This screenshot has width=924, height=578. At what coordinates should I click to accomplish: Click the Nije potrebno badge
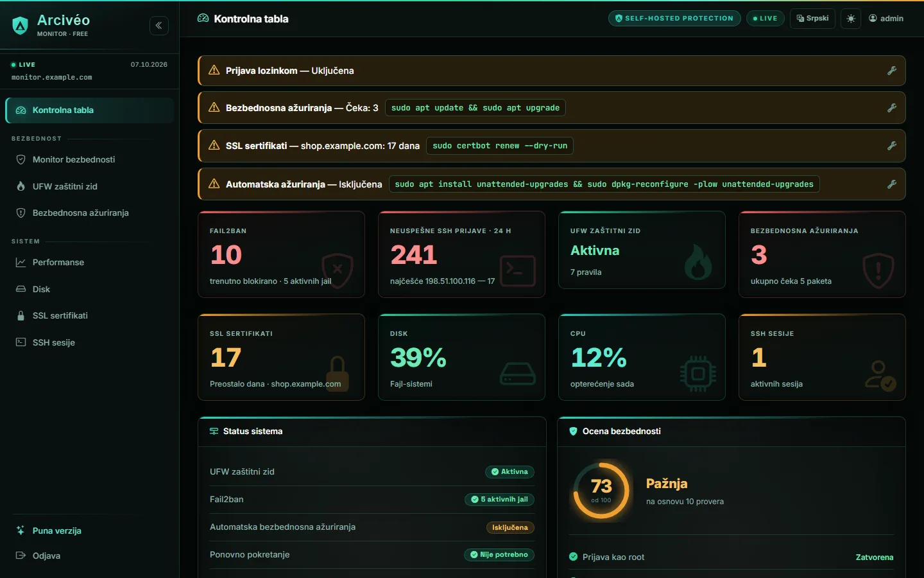pyautogui.click(x=499, y=555)
